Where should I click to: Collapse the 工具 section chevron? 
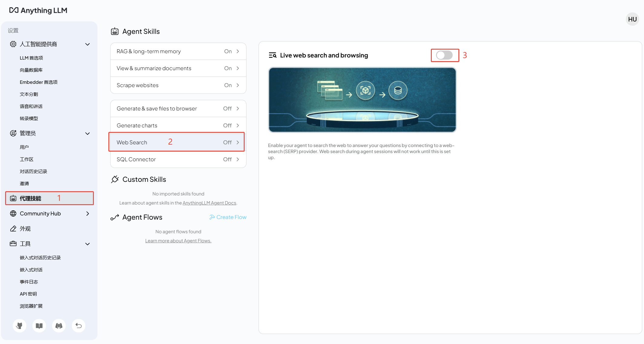point(88,244)
